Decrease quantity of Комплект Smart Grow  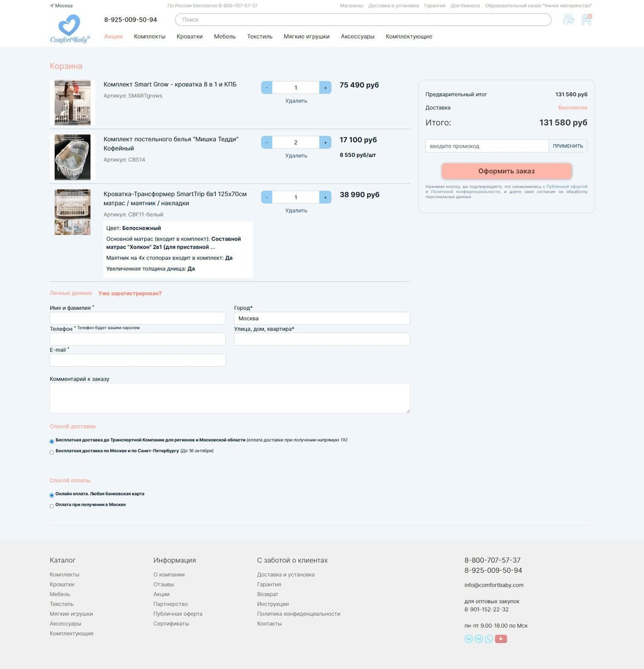pos(267,87)
